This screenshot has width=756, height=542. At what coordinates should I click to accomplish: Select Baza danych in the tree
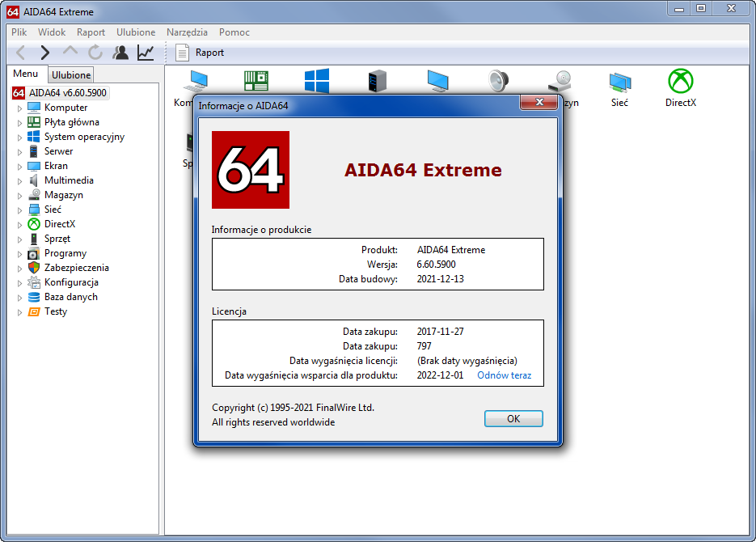pyautogui.click(x=71, y=297)
